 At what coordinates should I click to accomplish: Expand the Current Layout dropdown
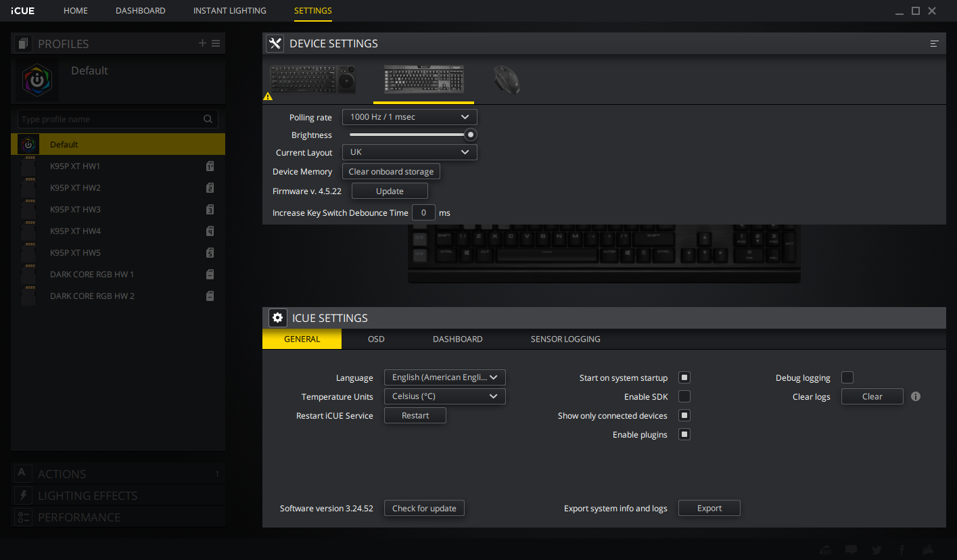(409, 152)
